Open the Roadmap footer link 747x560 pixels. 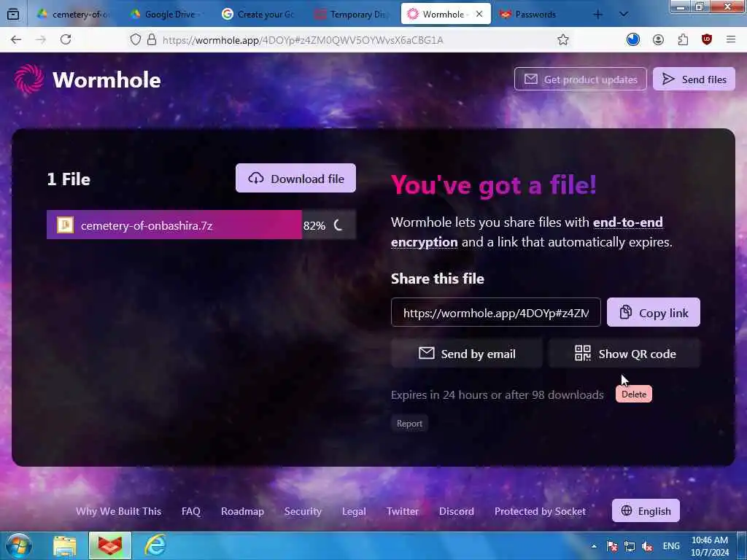(x=242, y=511)
